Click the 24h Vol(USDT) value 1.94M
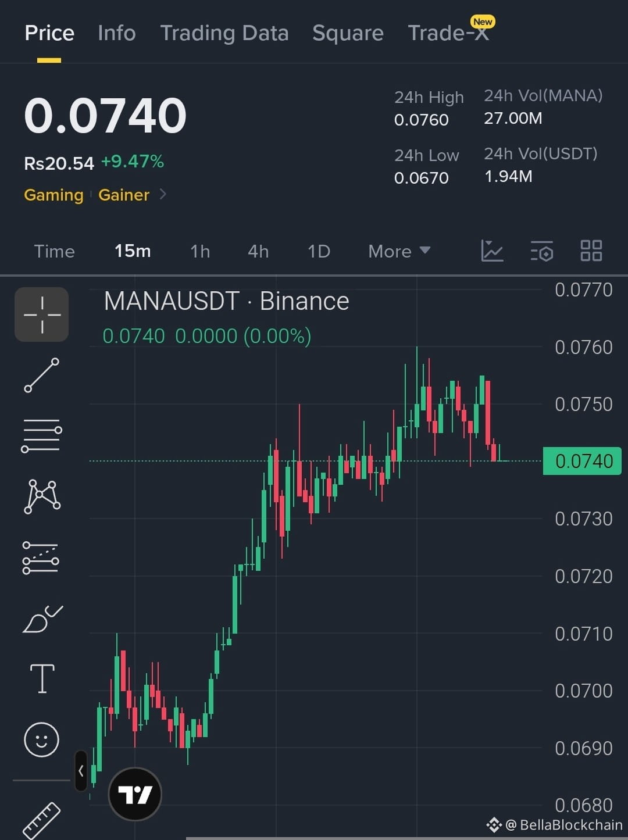The width and height of the screenshot is (628, 840). pos(508,176)
